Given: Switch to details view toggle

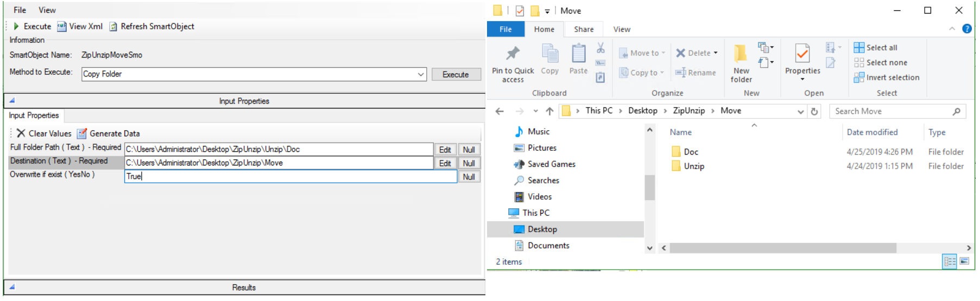Looking at the screenshot, I should click(950, 261).
